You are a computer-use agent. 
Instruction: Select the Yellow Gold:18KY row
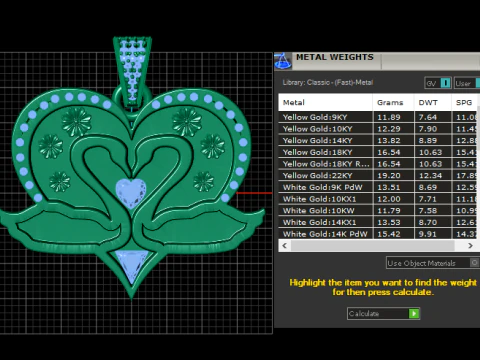coord(378,152)
